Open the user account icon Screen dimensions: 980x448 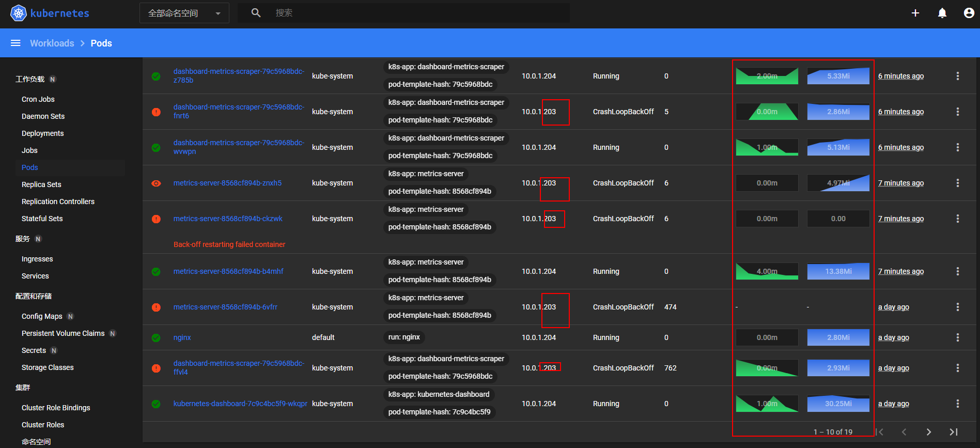point(969,13)
